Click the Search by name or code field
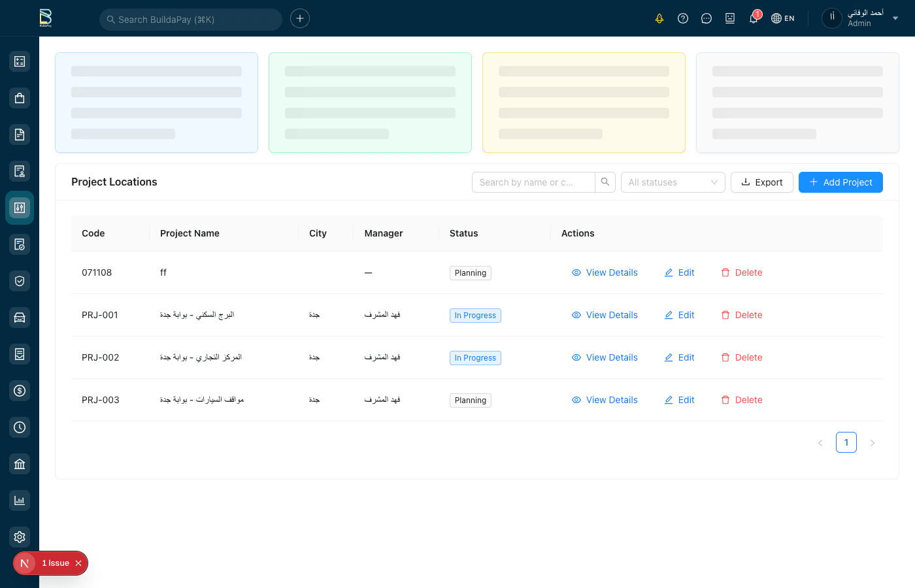The width and height of the screenshot is (915, 588). click(x=533, y=182)
